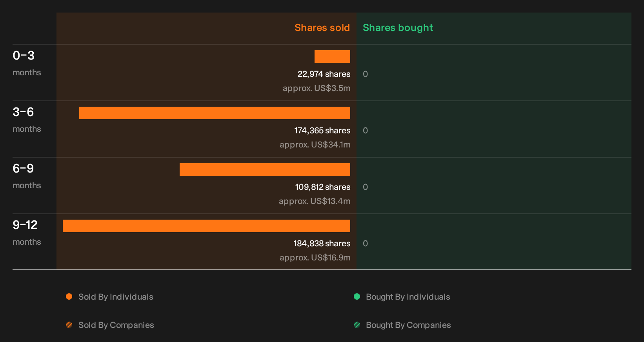Click the 22,974 shares value

coord(324,74)
